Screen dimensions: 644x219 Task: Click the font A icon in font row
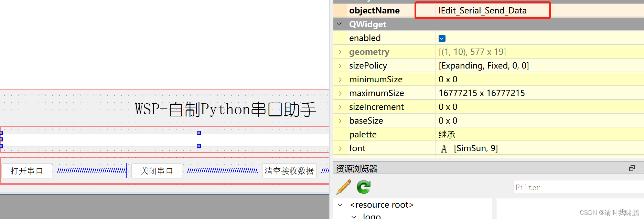click(x=444, y=148)
